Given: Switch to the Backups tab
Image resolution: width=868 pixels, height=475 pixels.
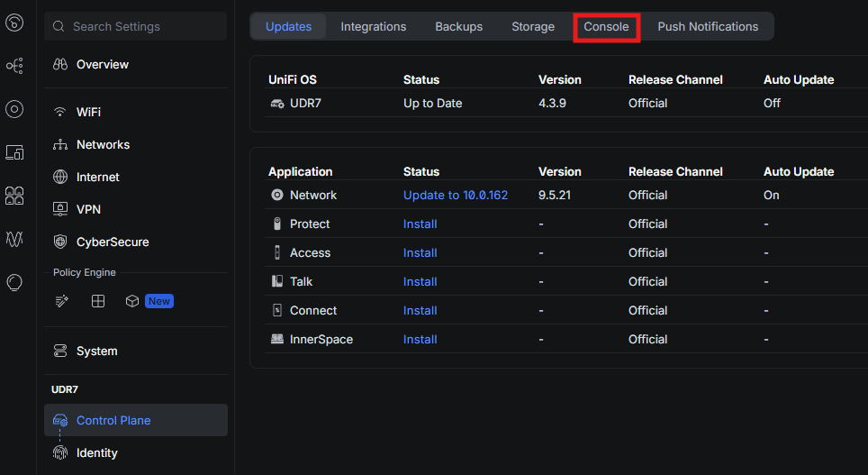Looking at the screenshot, I should click(x=458, y=26).
